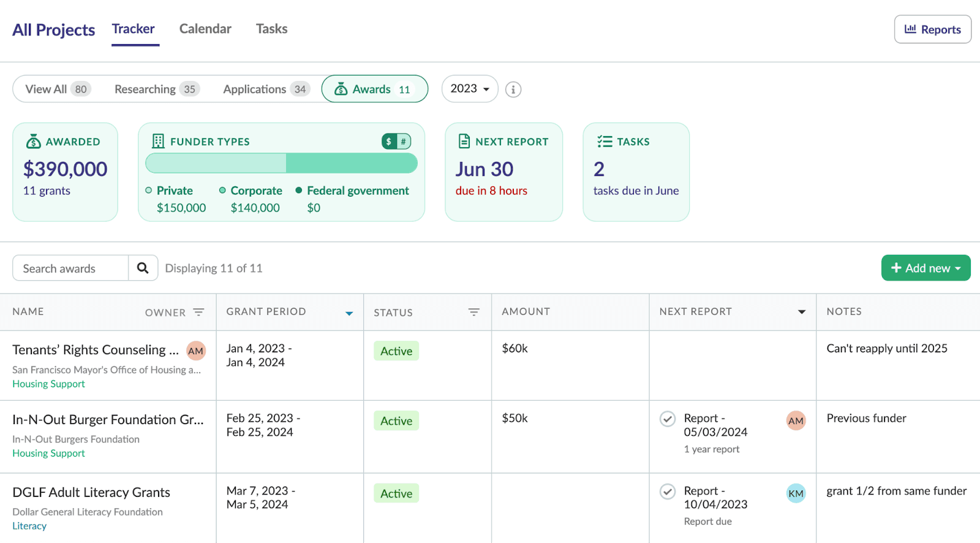Click KM avatar in DGLF report cell
Image resolution: width=980 pixels, height=543 pixels.
[x=796, y=493]
